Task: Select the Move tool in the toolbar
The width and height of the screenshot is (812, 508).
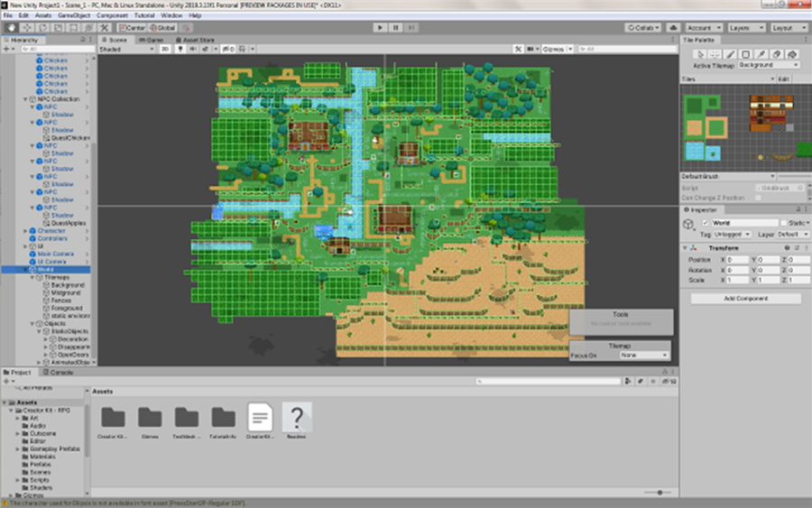Action: [27, 27]
